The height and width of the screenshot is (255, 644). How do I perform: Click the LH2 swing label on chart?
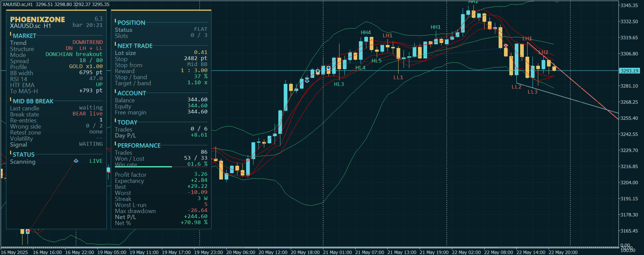coord(543,52)
